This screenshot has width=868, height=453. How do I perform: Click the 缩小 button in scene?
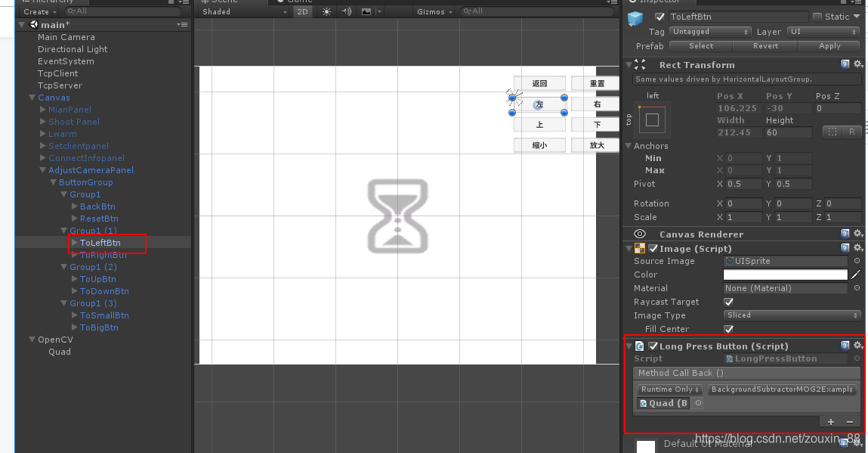[x=539, y=145]
